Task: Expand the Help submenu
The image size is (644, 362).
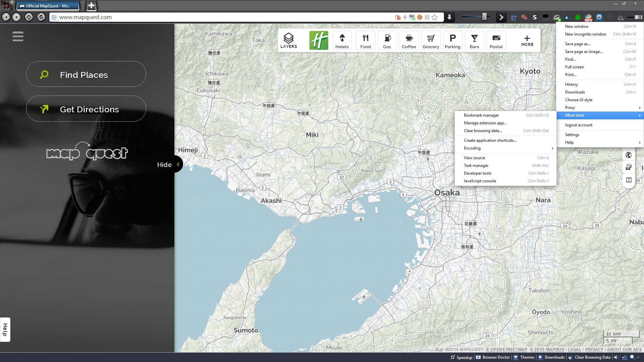Action: [600, 142]
